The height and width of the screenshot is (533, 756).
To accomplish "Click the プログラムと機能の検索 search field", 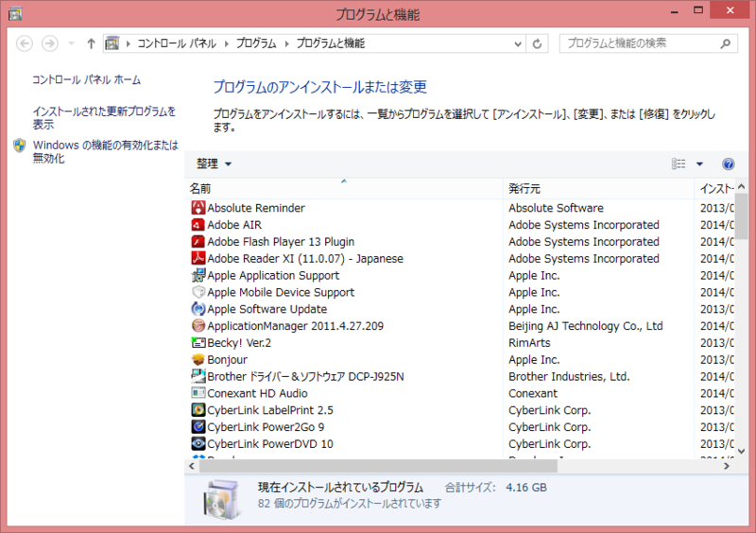I will click(648, 43).
